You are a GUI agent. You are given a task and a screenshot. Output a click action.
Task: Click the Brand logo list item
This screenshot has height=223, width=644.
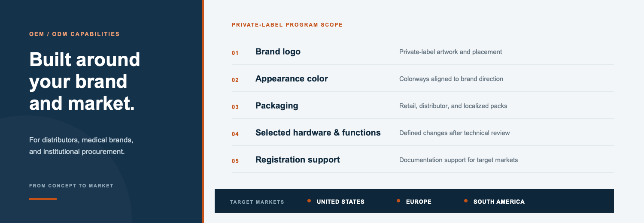coord(422,52)
